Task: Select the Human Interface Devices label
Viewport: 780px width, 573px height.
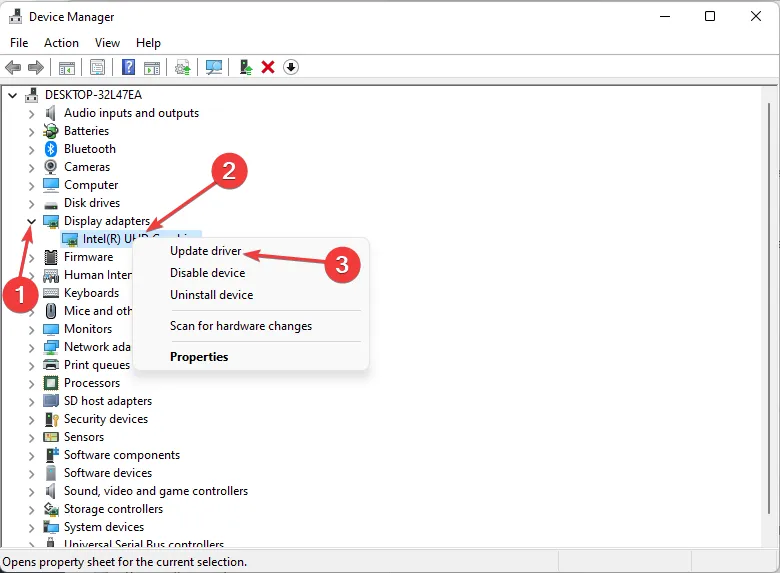Action: 98,275
